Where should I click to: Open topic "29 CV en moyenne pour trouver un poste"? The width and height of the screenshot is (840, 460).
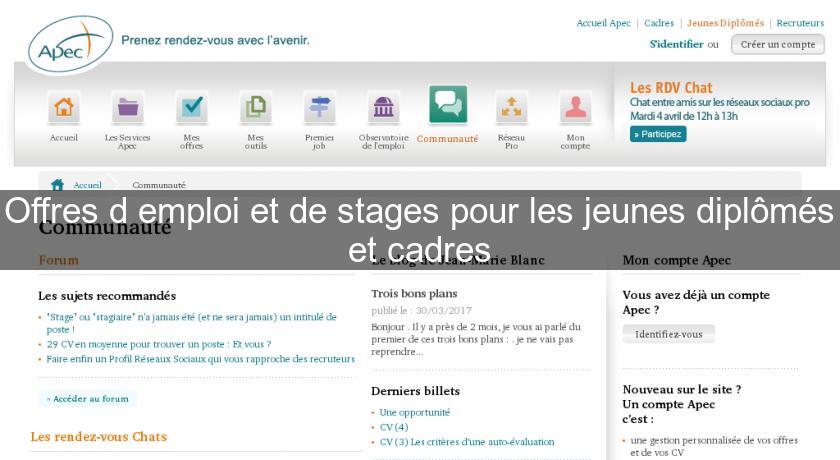(159, 344)
